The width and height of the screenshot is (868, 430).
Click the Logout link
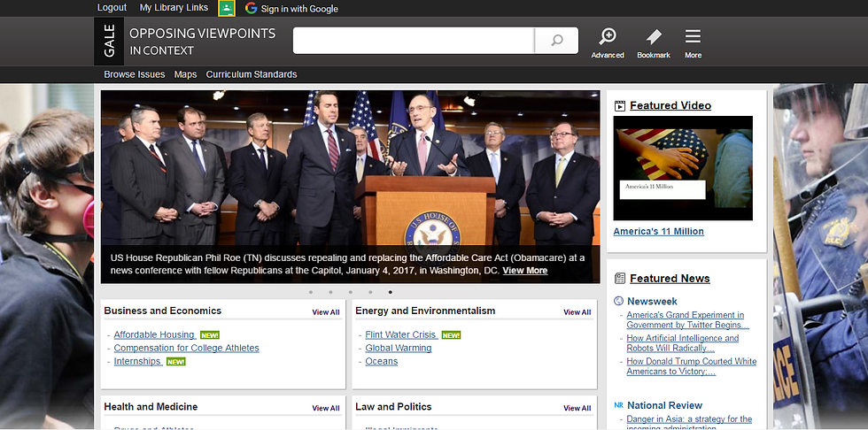coord(112,8)
